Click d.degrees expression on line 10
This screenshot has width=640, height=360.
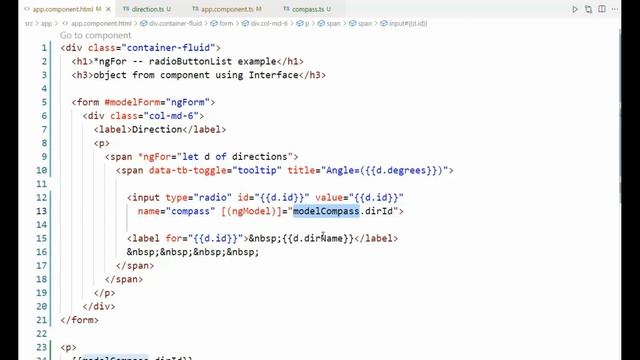click(x=401, y=170)
